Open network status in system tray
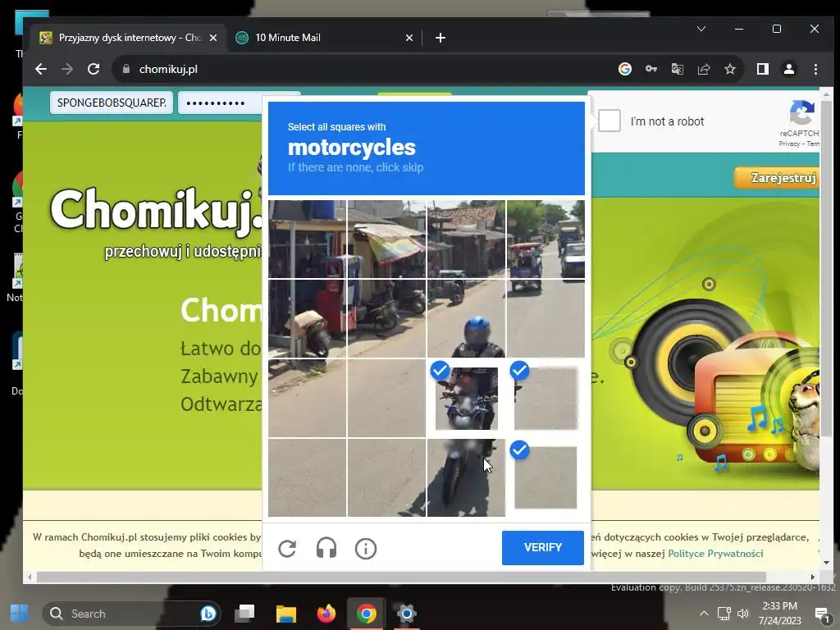Screen dimensions: 840x630 (x=724, y=614)
